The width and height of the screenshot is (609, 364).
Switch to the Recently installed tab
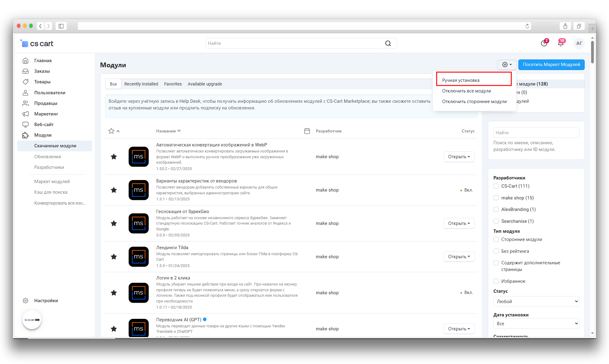pos(141,84)
